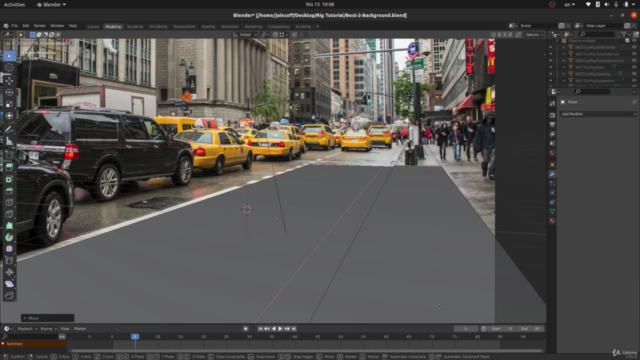Open the File menu
The image size is (640, 360).
point(15,26)
